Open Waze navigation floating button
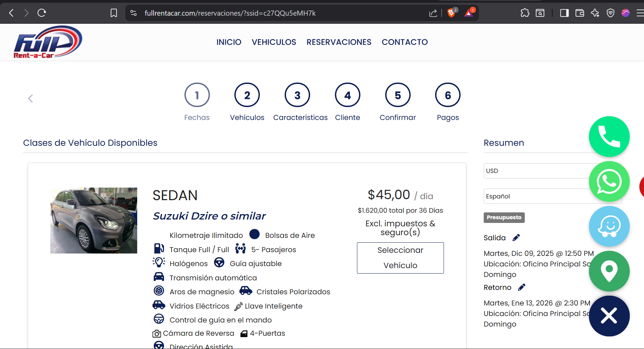Screen dimensions: 644x349 (609, 226)
